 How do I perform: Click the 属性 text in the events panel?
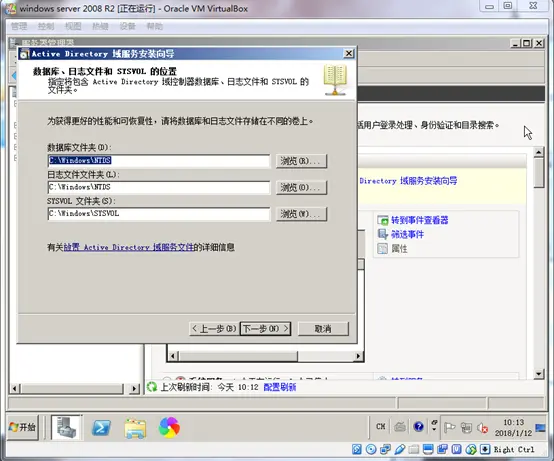pos(399,249)
